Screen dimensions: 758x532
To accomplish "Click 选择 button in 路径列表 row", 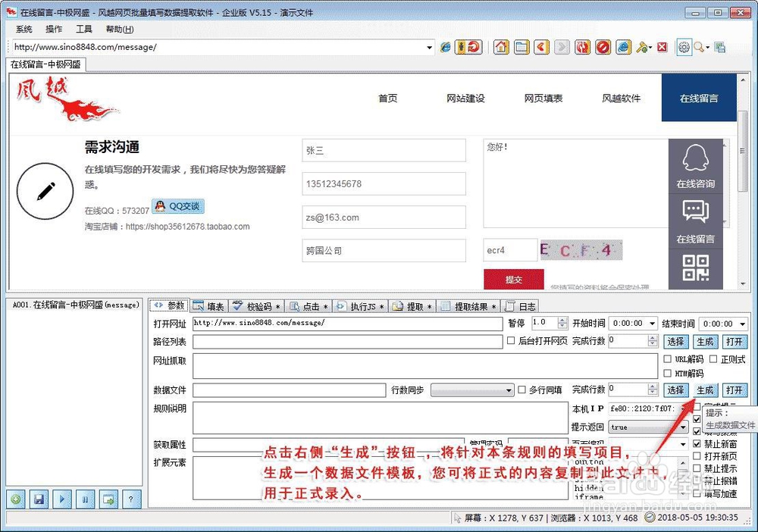I will coord(676,342).
